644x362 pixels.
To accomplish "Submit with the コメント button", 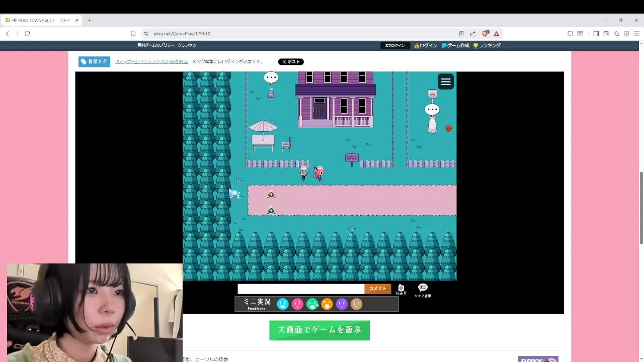I will [378, 289].
